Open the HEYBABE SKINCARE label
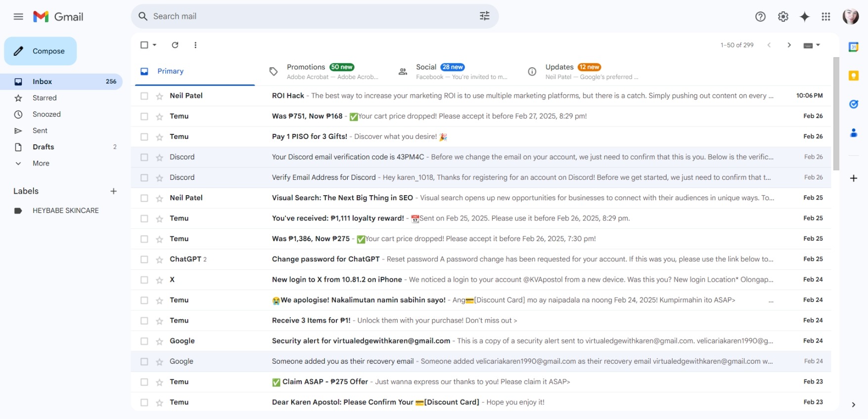Viewport: 868px width, 419px height. pyautogui.click(x=61, y=210)
